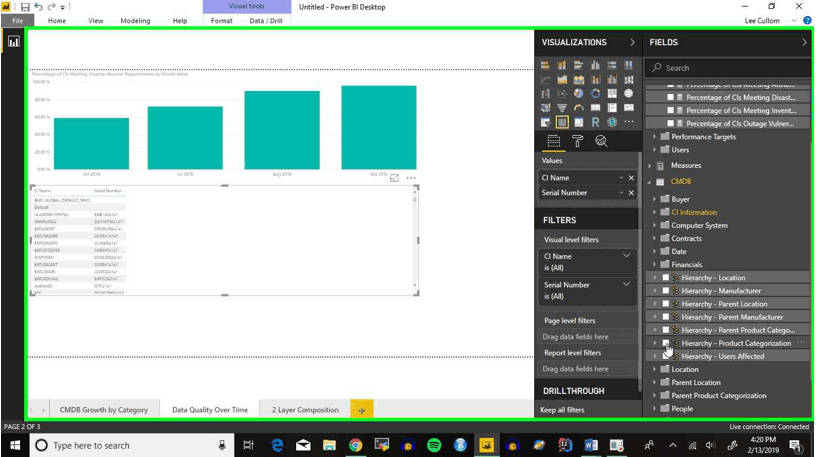Switch to CMDB Growth by Category page
The image size is (817, 457).
coord(104,410)
